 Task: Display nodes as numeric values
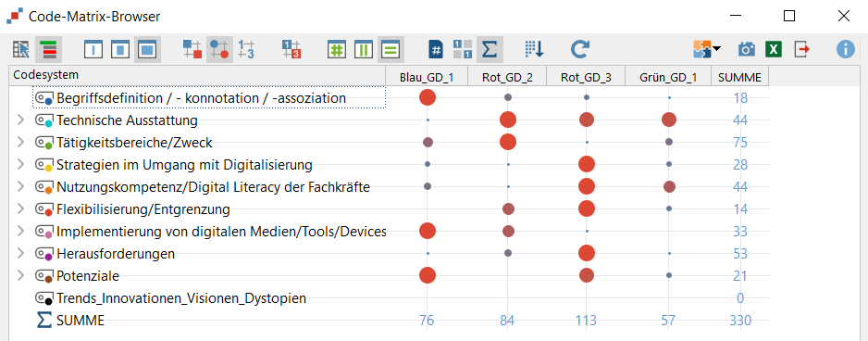[246, 50]
